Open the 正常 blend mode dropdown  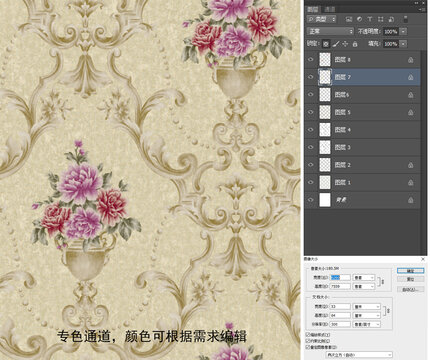[x=330, y=31]
